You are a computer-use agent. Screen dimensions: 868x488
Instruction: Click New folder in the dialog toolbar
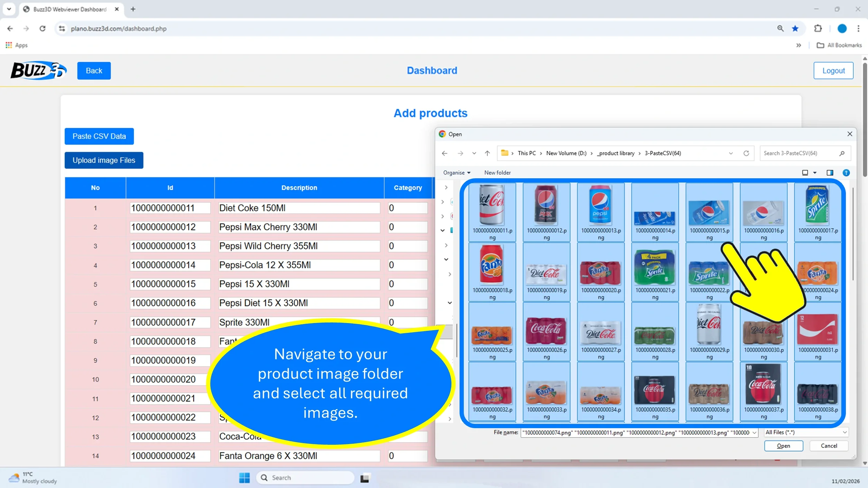pyautogui.click(x=497, y=173)
